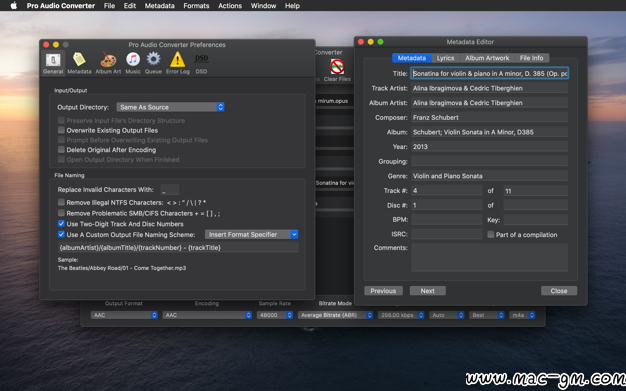Click the Title text field
The image size is (626, 391).
[x=489, y=73]
